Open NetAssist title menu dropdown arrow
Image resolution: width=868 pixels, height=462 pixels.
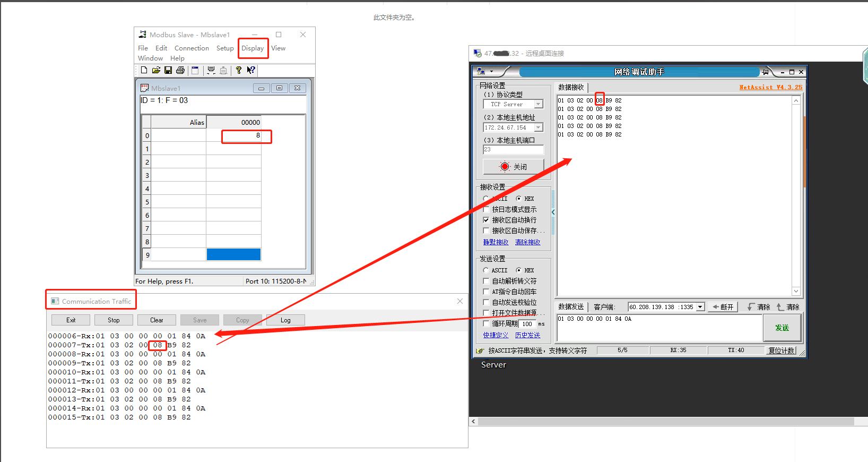click(x=492, y=72)
